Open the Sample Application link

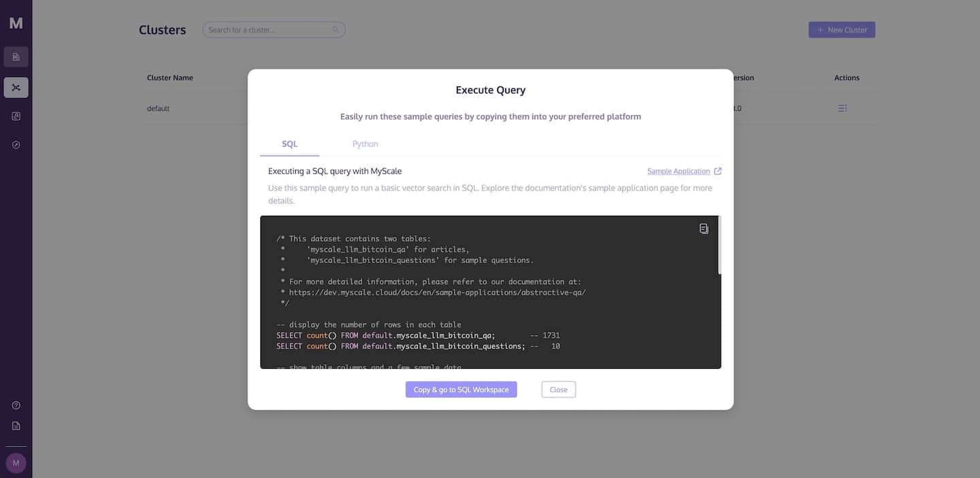tap(679, 172)
